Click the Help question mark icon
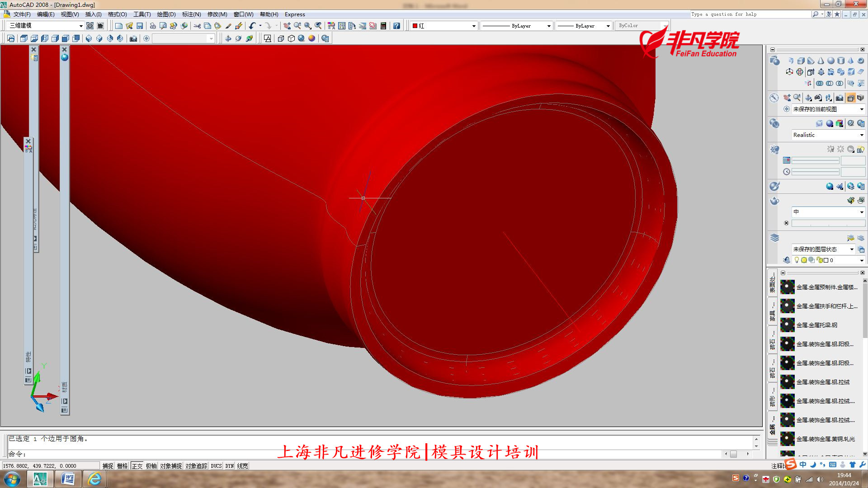The image size is (868, 488). [396, 26]
